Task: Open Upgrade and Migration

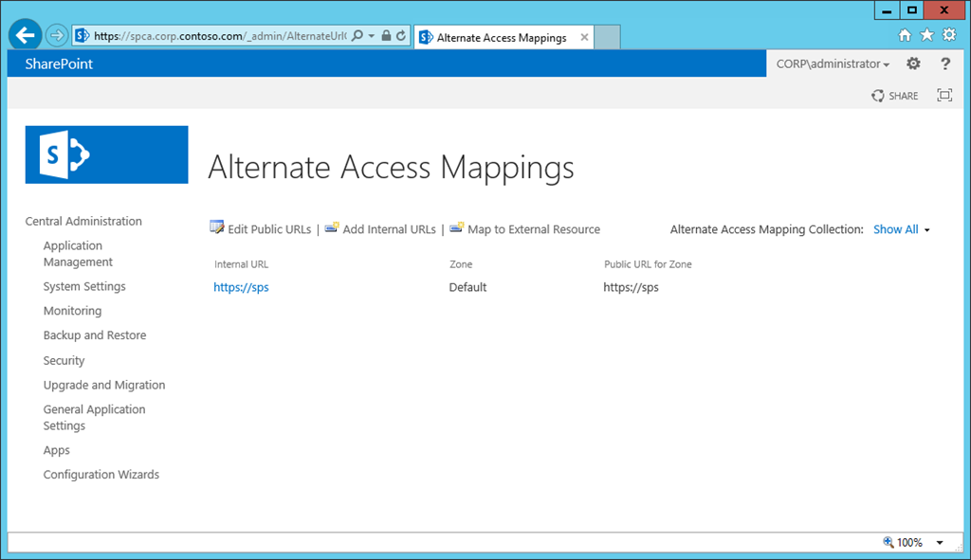Action: [104, 385]
